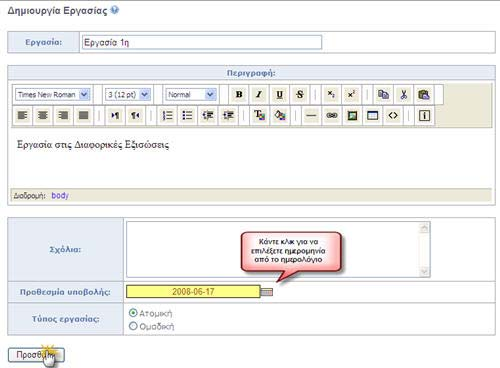This screenshot has height=368, width=500.
Task: Click the paste clipboard icon
Action: (424, 95)
